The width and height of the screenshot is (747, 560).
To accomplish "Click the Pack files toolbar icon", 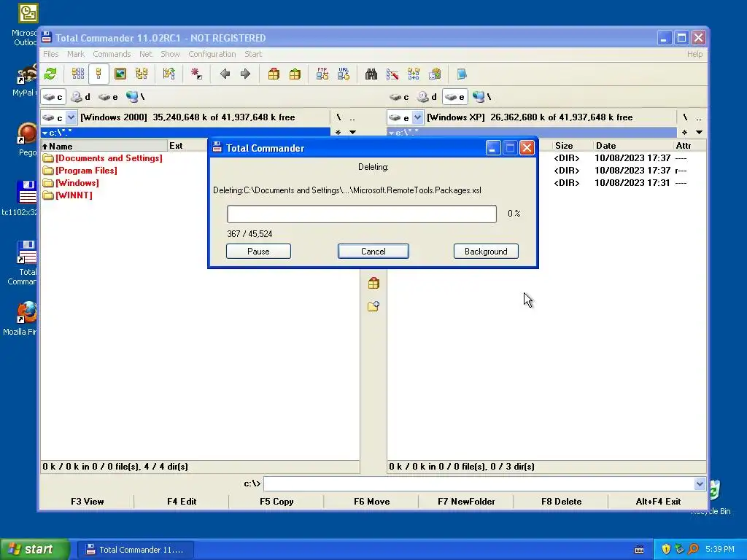I will pyautogui.click(x=274, y=74).
